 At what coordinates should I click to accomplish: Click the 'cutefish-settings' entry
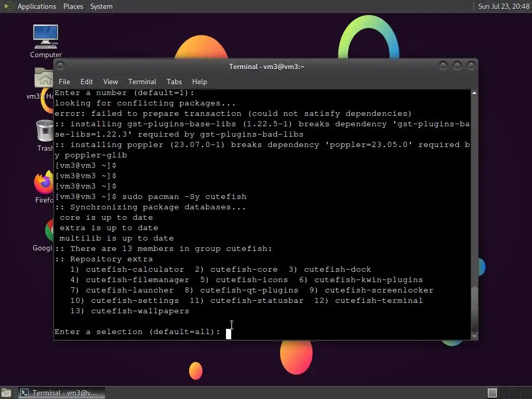(135, 301)
